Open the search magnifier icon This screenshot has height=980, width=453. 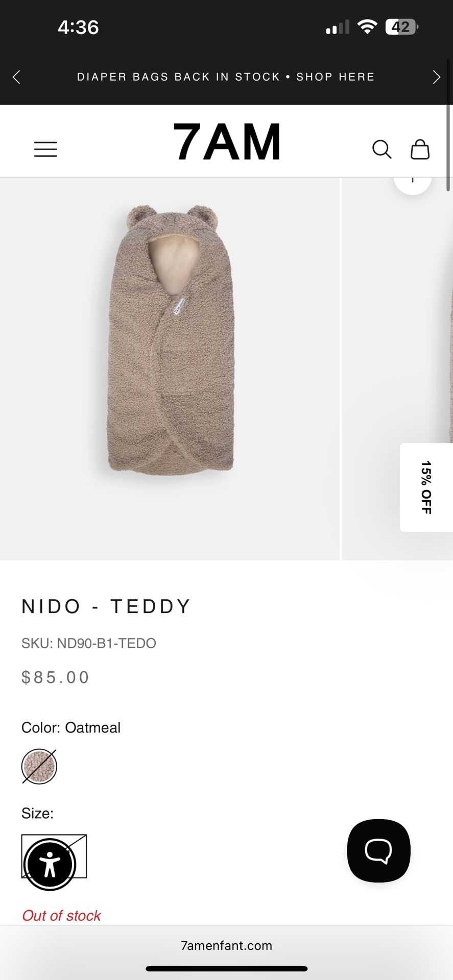point(382,150)
